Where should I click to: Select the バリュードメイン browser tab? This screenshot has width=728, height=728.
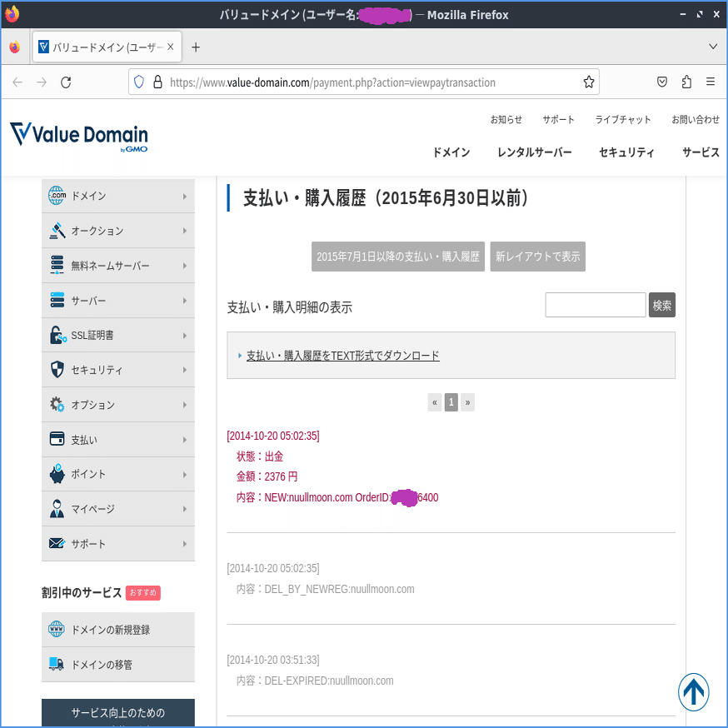pos(107,47)
